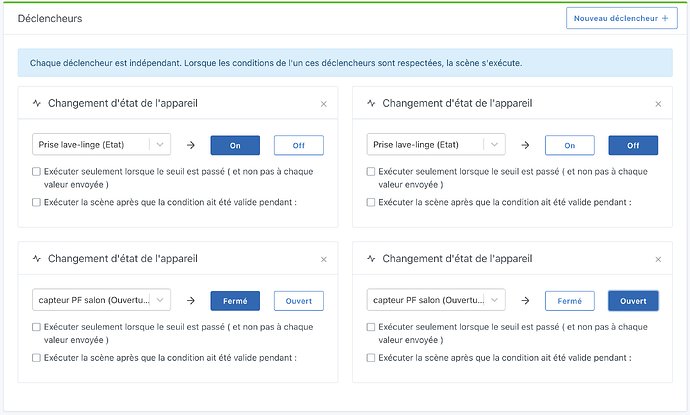Choose Ouvert in the bottom-left trigger

(x=298, y=300)
